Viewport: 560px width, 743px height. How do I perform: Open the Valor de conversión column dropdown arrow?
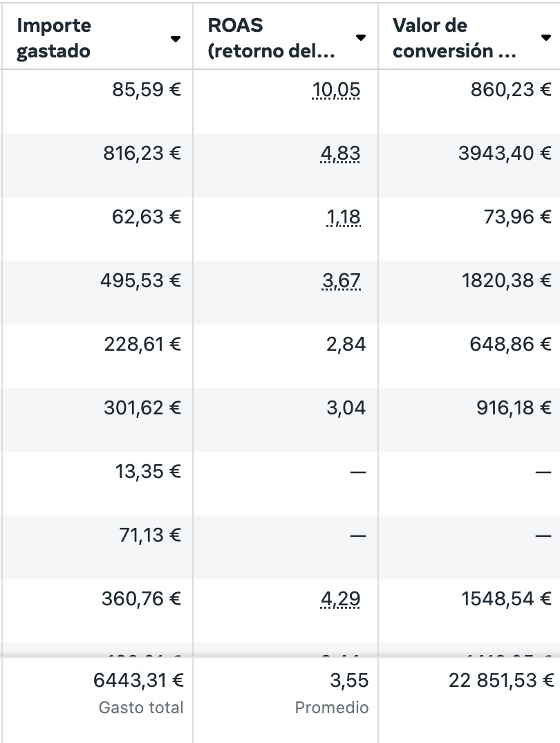click(x=545, y=38)
